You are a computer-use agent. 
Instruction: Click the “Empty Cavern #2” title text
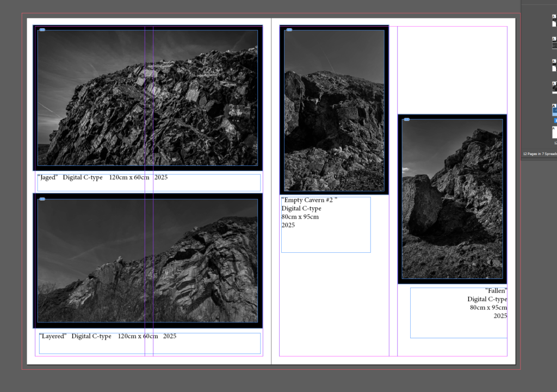click(309, 200)
